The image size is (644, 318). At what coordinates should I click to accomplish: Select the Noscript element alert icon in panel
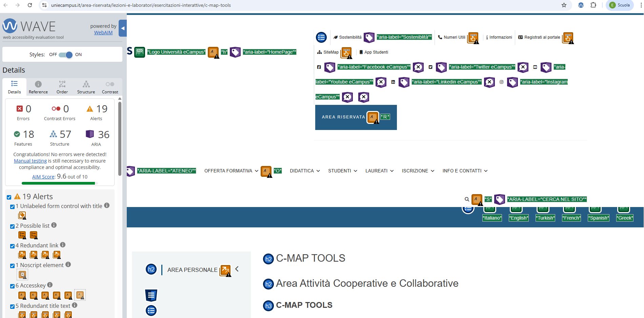tap(22, 275)
